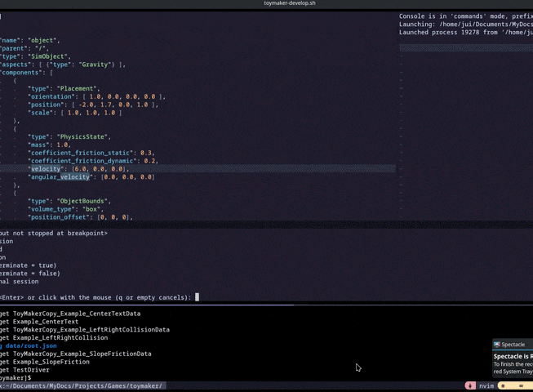
Task: Click the Spectacle app icon in the notification
Action: [497, 345]
